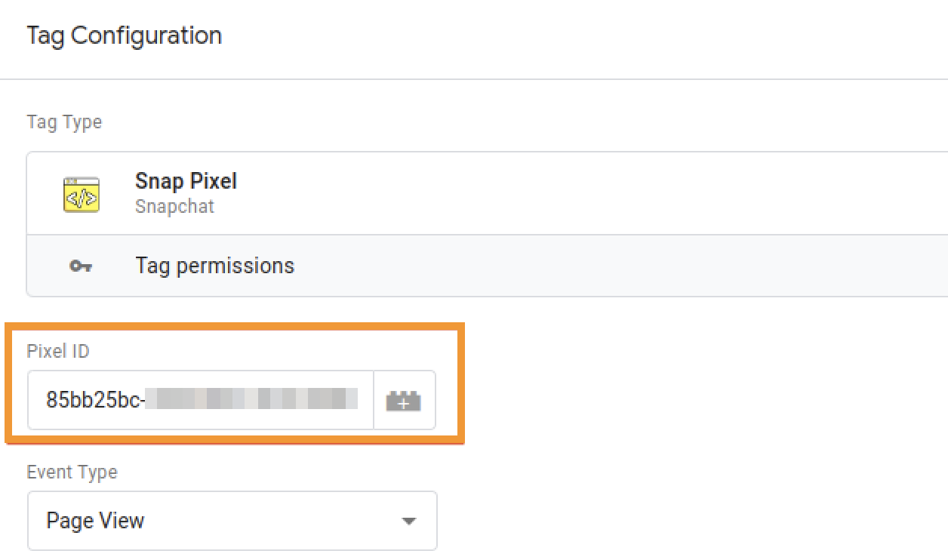
Task: Click the Pixel ID label
Action: [x=58, y=351]
